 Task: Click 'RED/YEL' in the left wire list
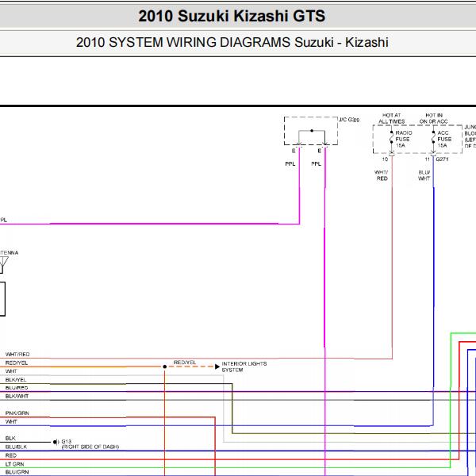point(17,363)
